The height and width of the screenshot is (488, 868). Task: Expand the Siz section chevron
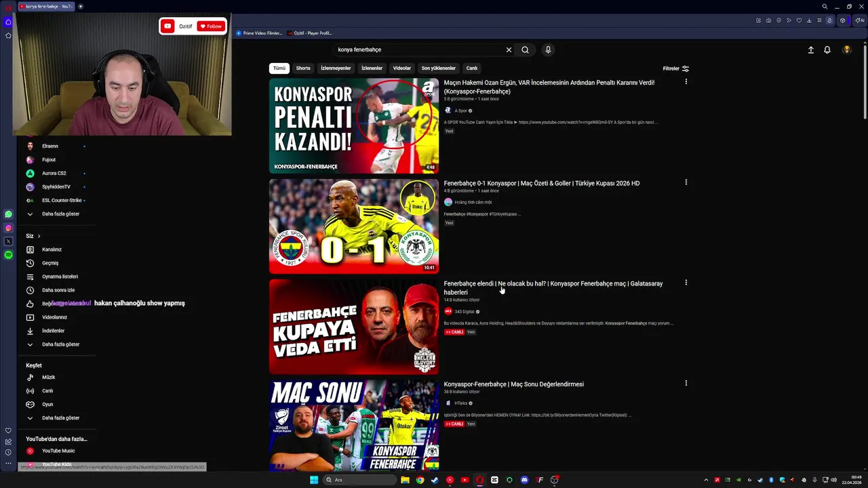click(39, 236)
